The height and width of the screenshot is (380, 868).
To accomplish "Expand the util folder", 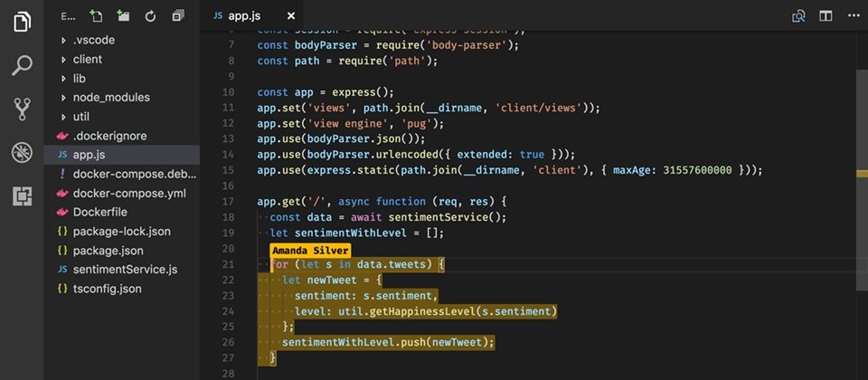I will [x=80, y=117].
